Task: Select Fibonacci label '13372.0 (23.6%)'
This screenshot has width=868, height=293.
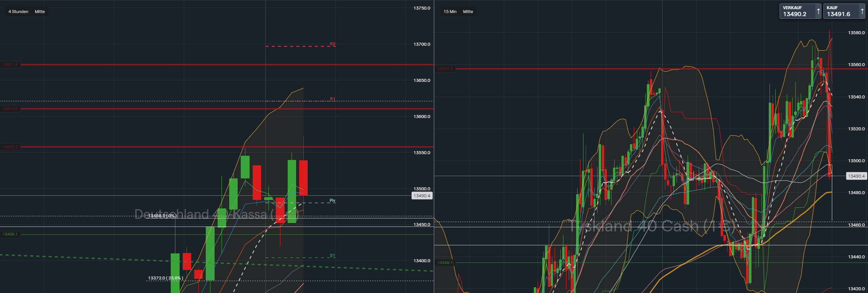Action: (165, 278)
